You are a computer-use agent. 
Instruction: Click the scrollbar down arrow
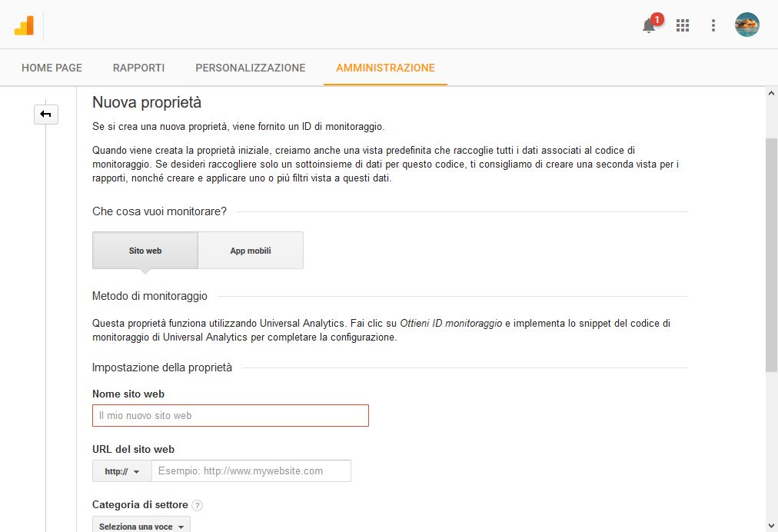771,525
